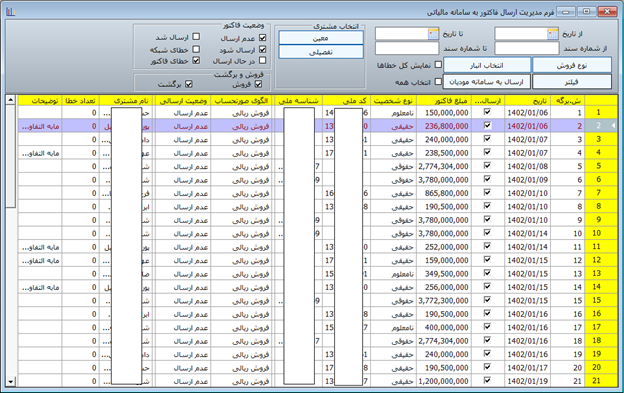Click the date cell '1402/01/08'
This screenshot has width=624, height=393.
(x=528, y=166)
